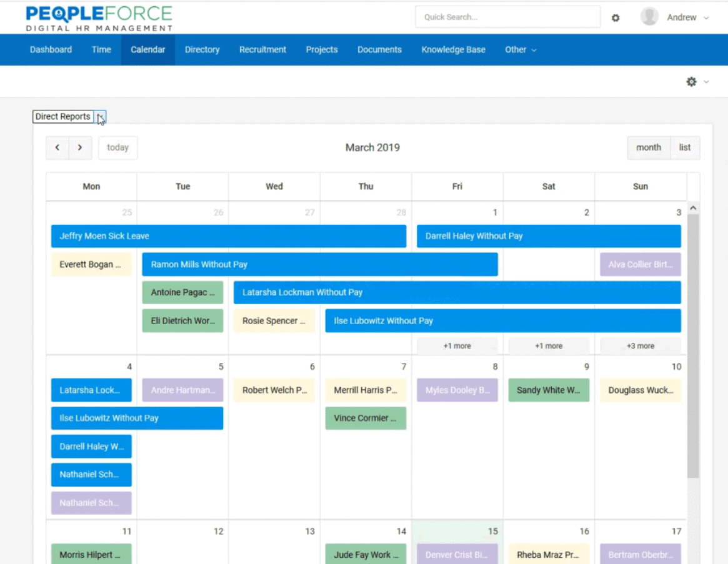Open Latarsha Lock... event on March 4

pos(91,390)
